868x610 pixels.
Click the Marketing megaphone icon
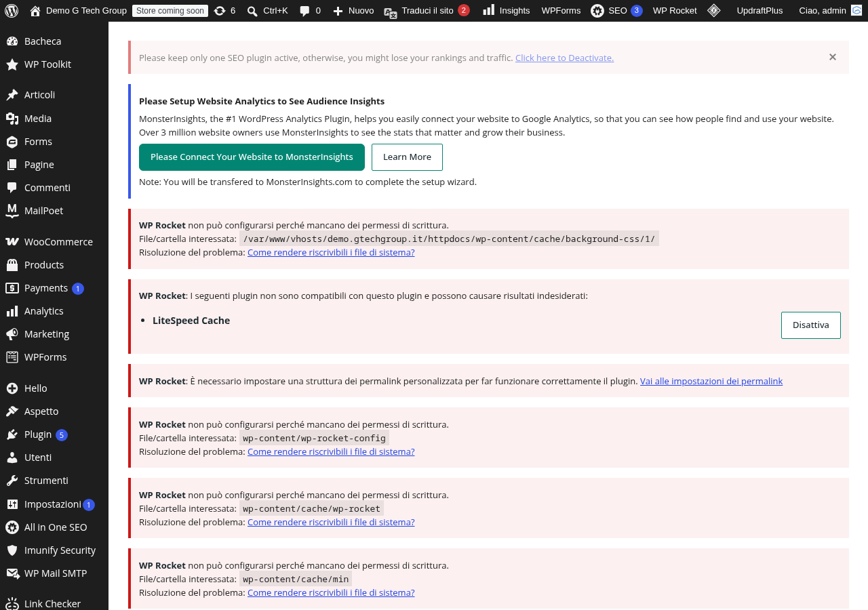[x=12, y=334]
